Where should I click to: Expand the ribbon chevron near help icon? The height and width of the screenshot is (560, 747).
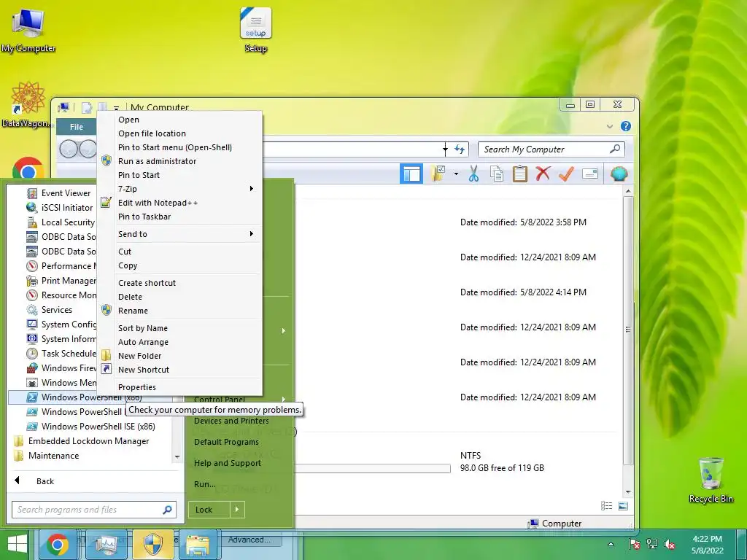pyautogui.click(x=609, y=126)
